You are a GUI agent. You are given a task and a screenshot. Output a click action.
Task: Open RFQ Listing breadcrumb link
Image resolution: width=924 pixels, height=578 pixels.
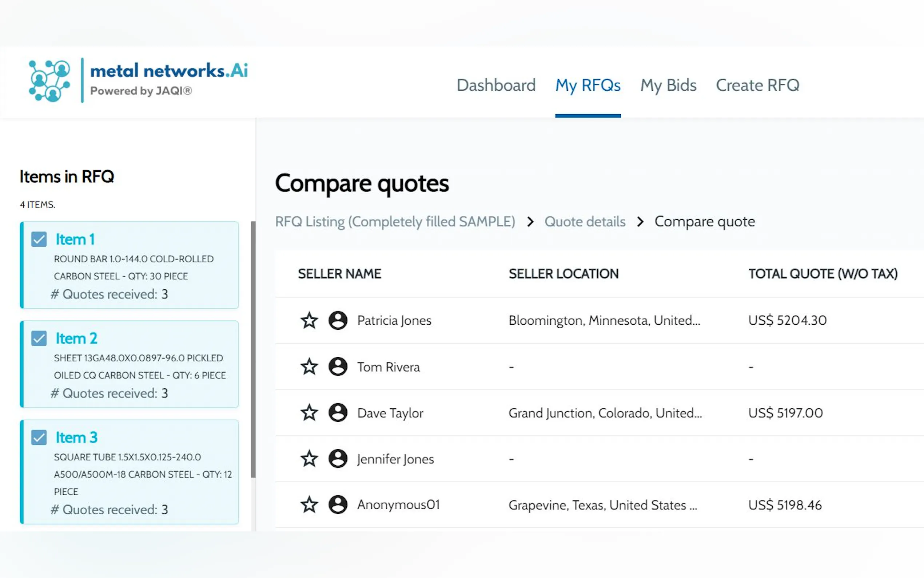395,222
